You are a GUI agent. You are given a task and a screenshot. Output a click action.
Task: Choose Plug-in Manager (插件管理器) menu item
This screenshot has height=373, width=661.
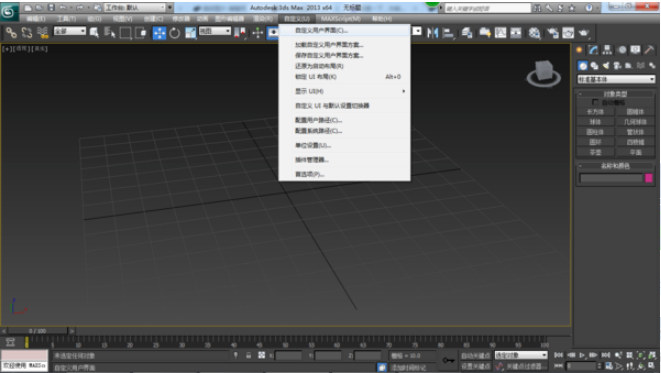click(344, 160)
